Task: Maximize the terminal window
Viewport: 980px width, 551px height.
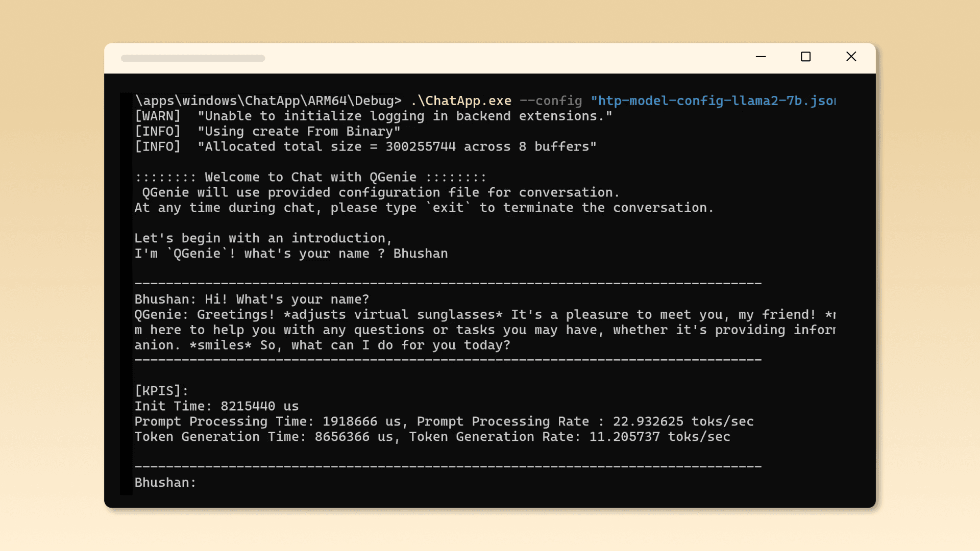Action: click(805, 57)
